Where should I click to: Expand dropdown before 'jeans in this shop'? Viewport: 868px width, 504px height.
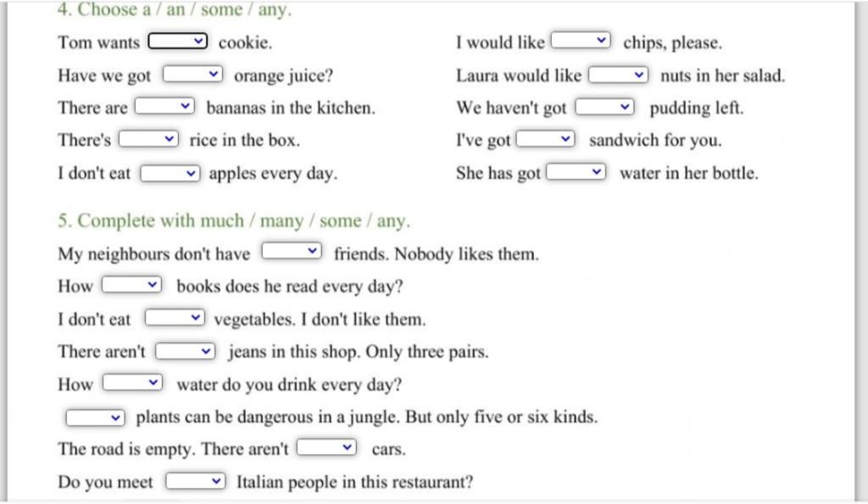[x=186, y=352]
